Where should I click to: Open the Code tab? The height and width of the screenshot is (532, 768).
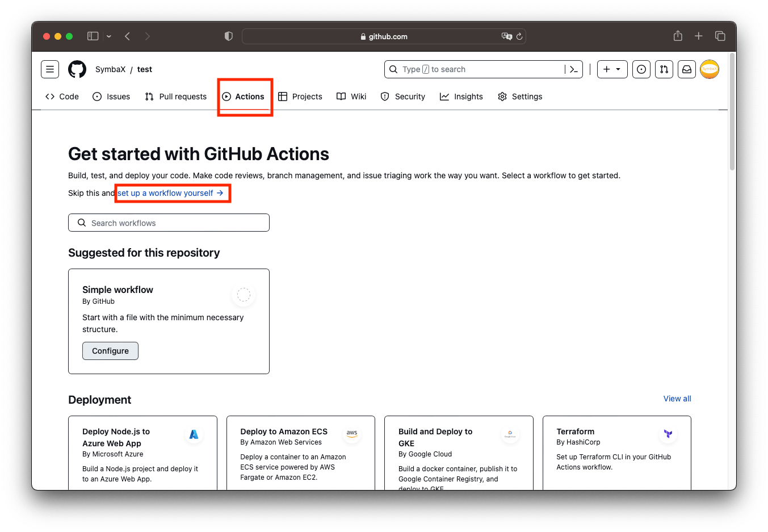point(62,97)
